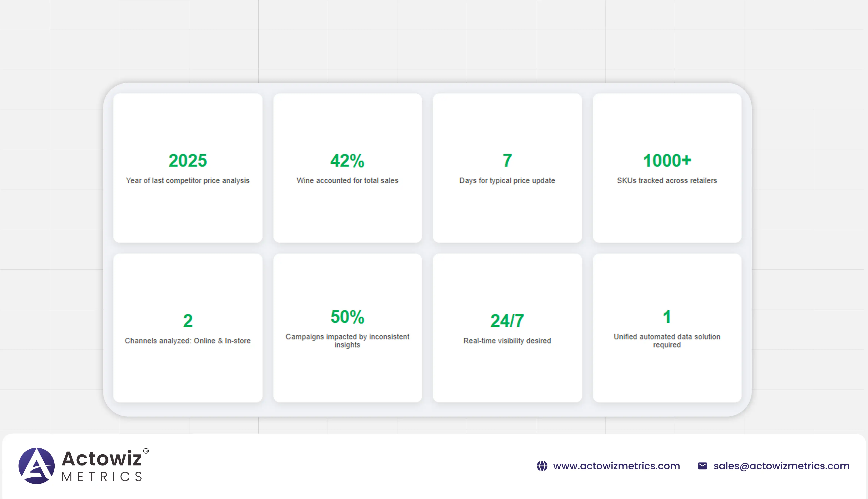Click the envelope icon beside sales email
The width and height of the screenshot is (868, 499).
coord(702,466)
